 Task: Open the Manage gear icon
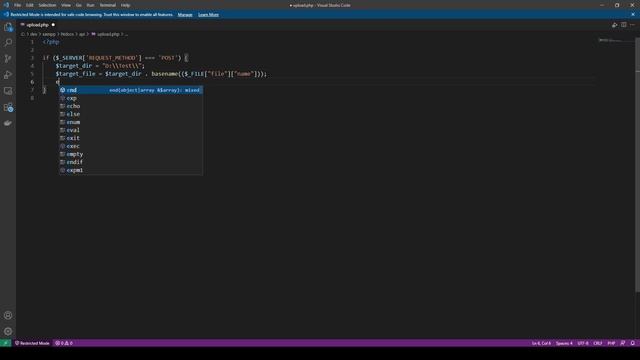click(x=8, y=331)
